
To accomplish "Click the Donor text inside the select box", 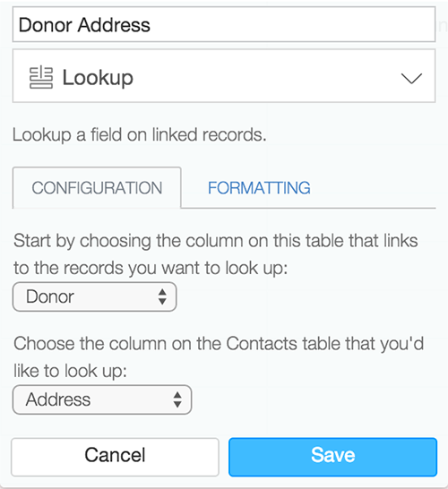I will (x=50, y=296).
